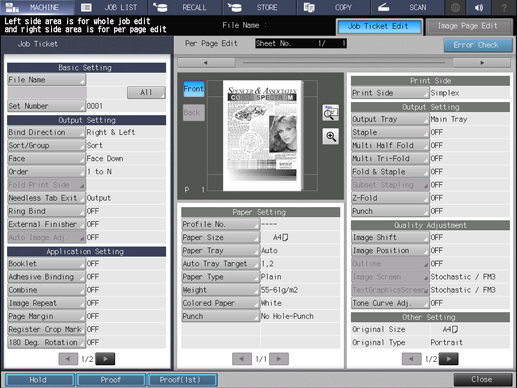Click the globe language icon
517x388 pixels.
[456, 7]
